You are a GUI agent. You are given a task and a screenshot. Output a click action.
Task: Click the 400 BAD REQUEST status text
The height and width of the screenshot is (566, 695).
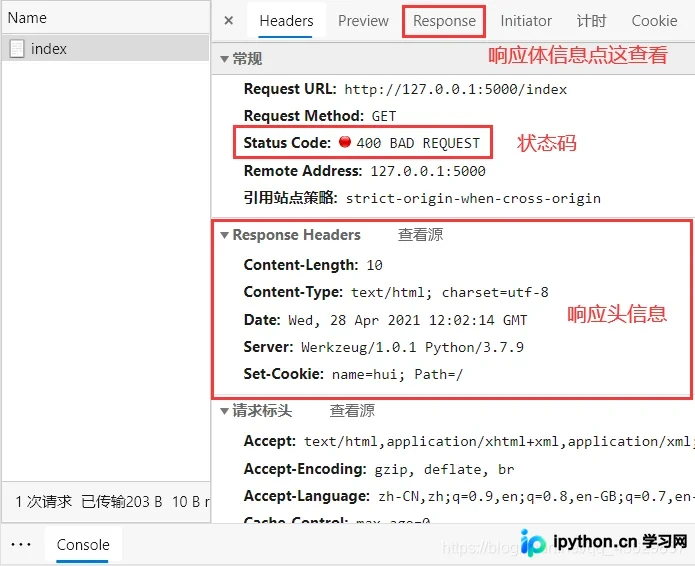(418, 143)
